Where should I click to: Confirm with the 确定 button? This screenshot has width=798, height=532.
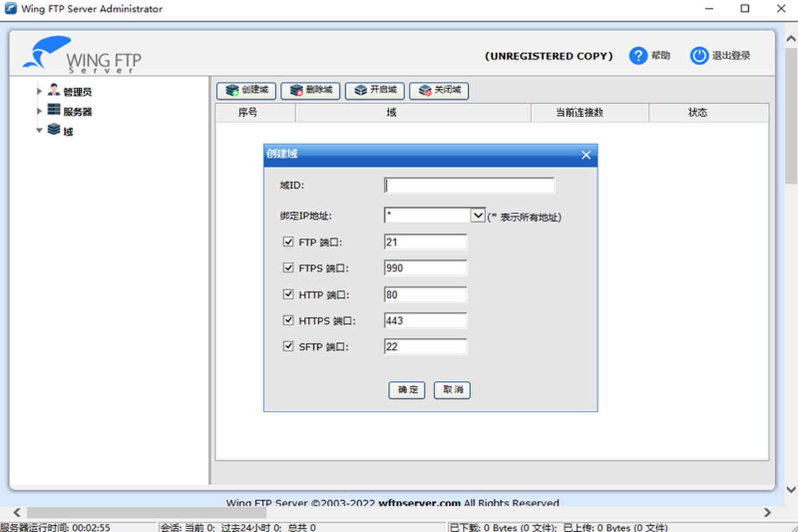point(407,390)
